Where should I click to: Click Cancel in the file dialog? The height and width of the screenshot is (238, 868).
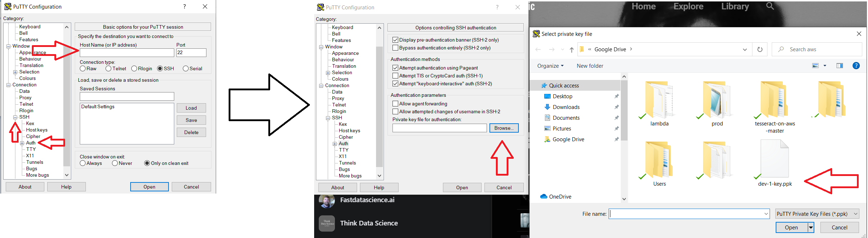[839, 227]
